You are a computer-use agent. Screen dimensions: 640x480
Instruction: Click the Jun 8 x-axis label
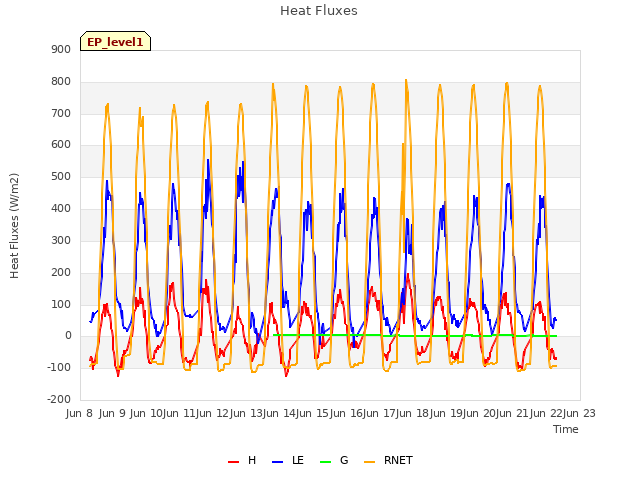click(79, 413)
